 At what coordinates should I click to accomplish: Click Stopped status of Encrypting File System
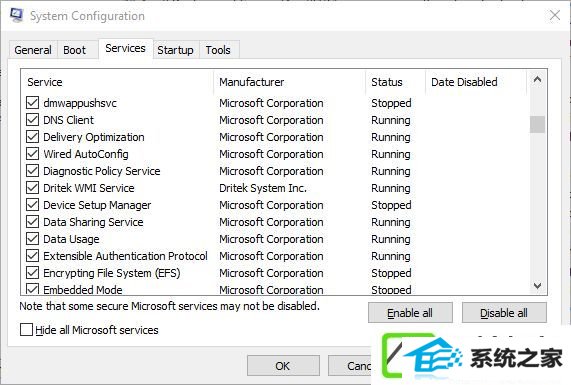(391, 273)
